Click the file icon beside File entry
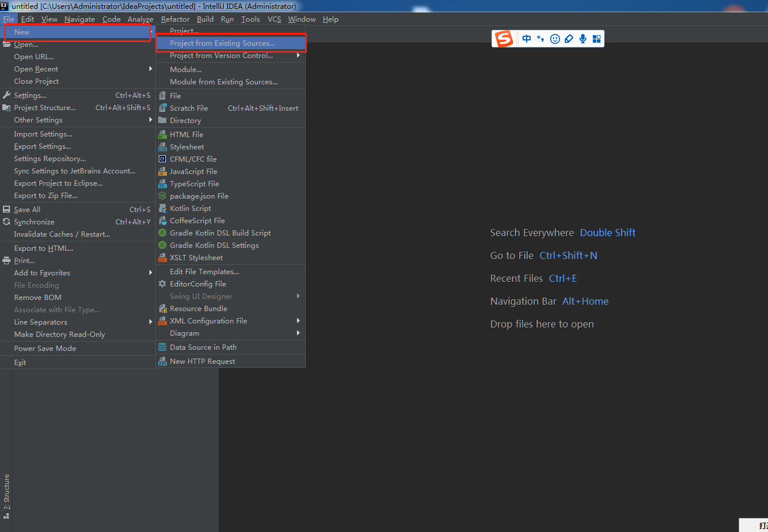This screenshot has height=532, width=768. [x=162, y=96]
